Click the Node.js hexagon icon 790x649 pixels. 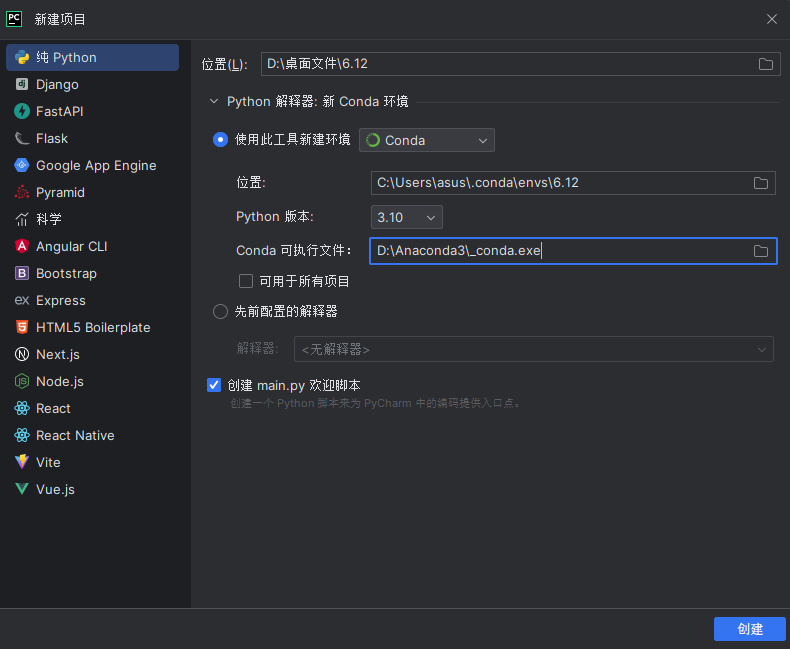click(x=22, y=381)
